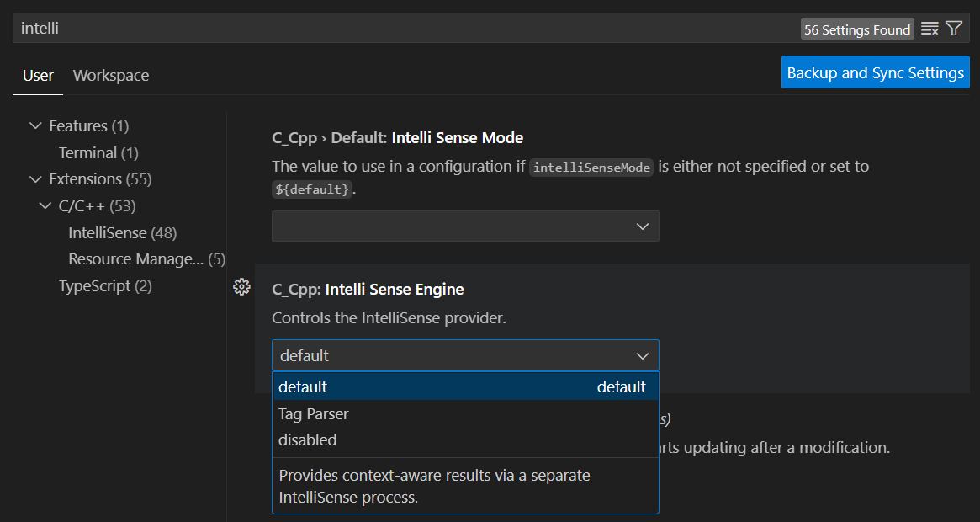Screen dimensions: 980x522
Task: Collapse the Extensions tree section
Action: [x=35, y=179]
